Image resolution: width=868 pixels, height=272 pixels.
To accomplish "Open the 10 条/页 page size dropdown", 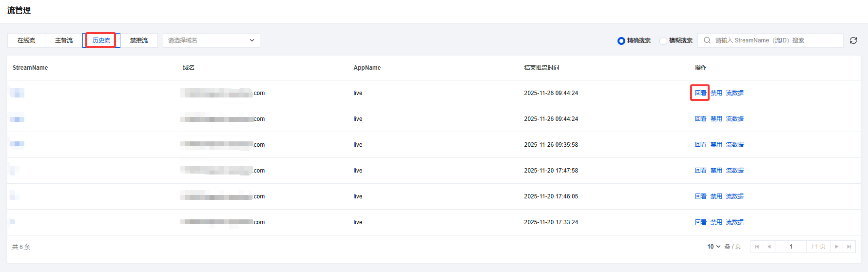I will (714, 247).
